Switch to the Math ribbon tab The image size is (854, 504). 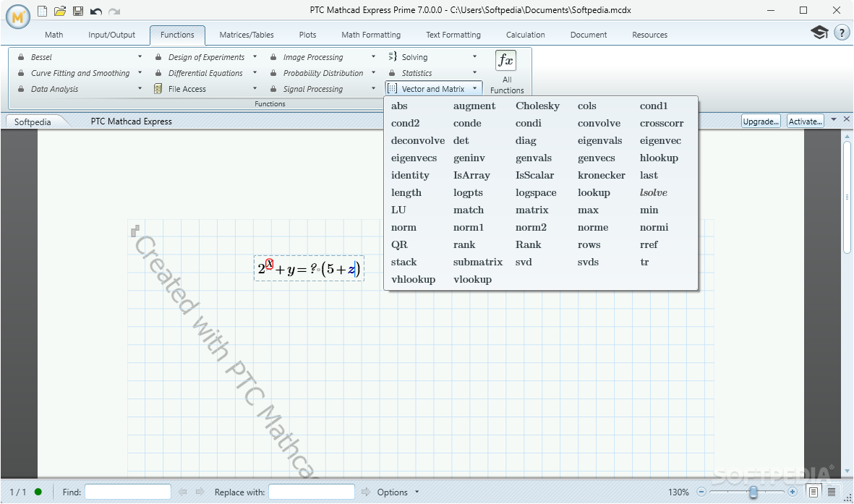pyautogui.click(x=54, y=35)
